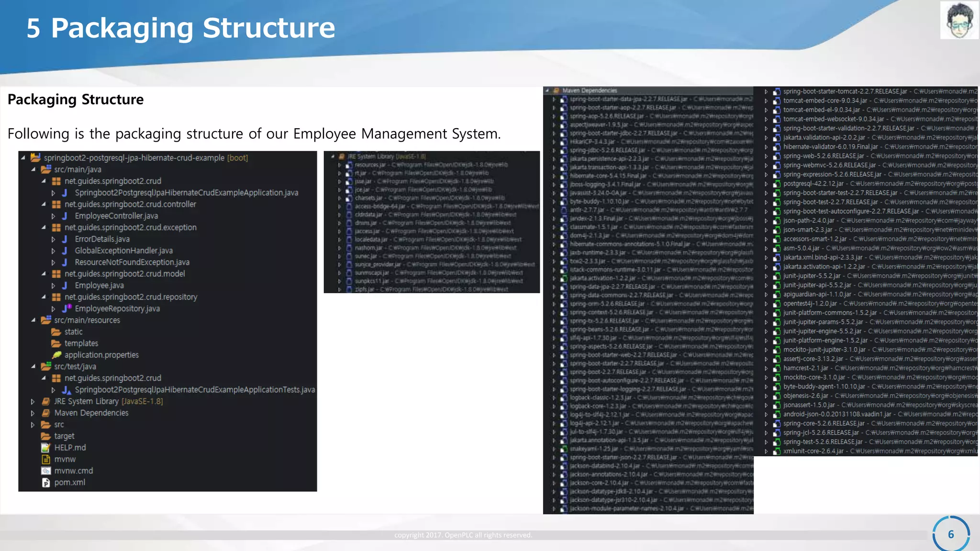The width and height of the screenshot is (980, 551).
Task: Click the application.properties leaf icon
Action: pos(56,355)
